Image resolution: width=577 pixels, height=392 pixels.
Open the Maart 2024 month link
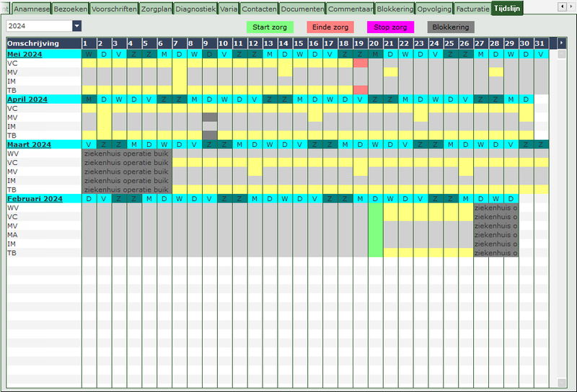click(29, 145)
